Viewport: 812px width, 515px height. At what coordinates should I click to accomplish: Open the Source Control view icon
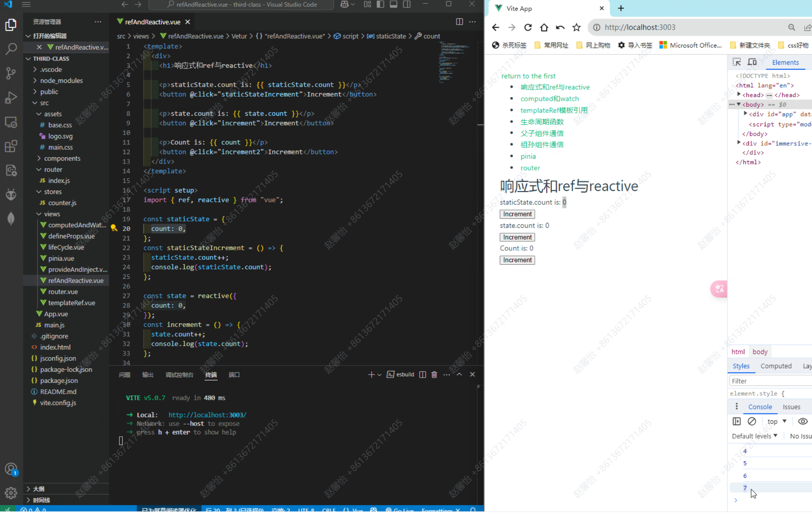coord(11,73)
